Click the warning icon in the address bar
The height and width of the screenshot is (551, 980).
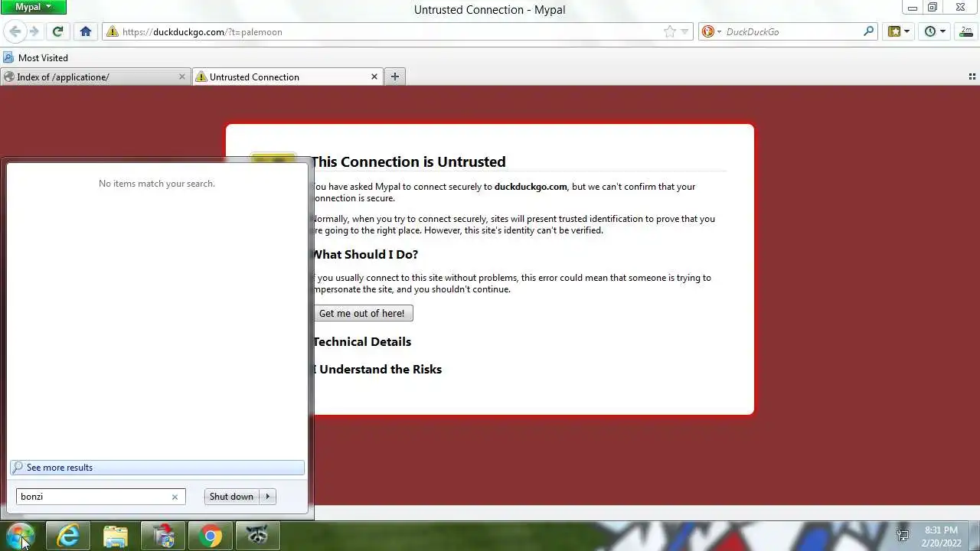(113, 31)
